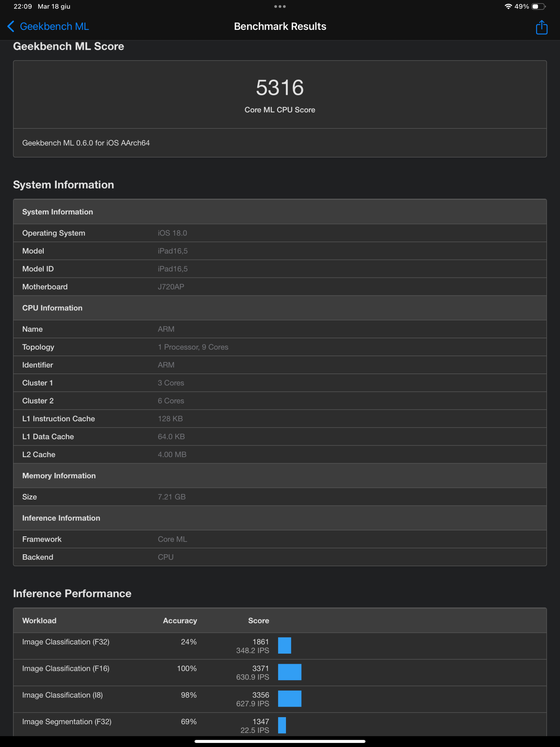Tap the share icon in top bar
560x747 pixels.
point(541,27)
